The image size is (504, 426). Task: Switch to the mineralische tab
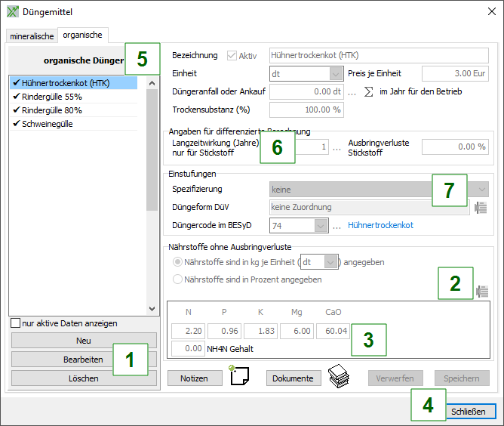[x=32, y=35]
